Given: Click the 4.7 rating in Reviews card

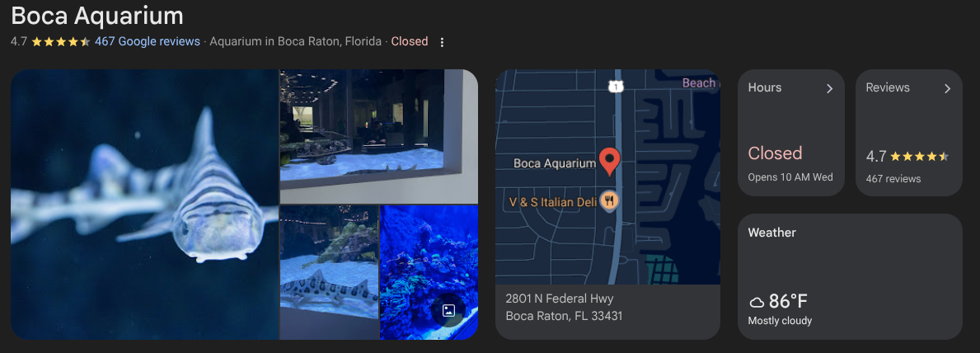Looking at the screenshot, I should (x=876, y=157).
